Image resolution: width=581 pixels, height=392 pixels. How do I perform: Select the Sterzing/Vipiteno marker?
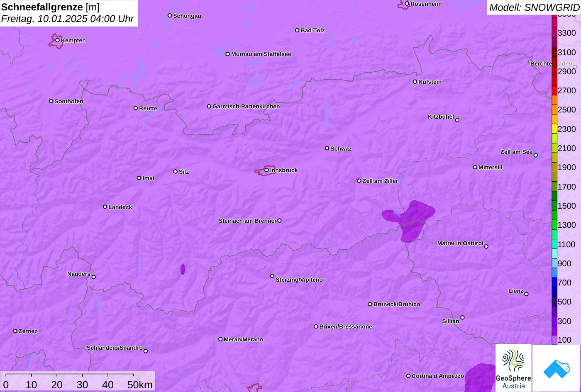click(272, 276)
